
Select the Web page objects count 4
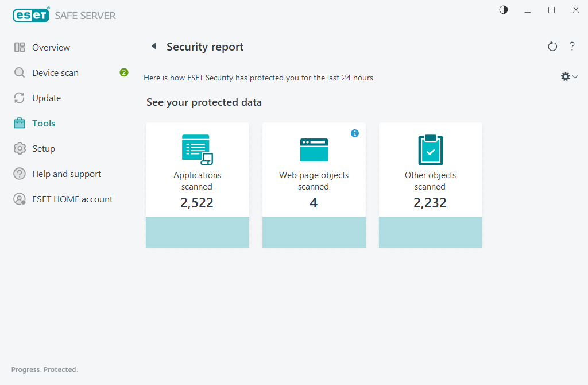(314, 203)
